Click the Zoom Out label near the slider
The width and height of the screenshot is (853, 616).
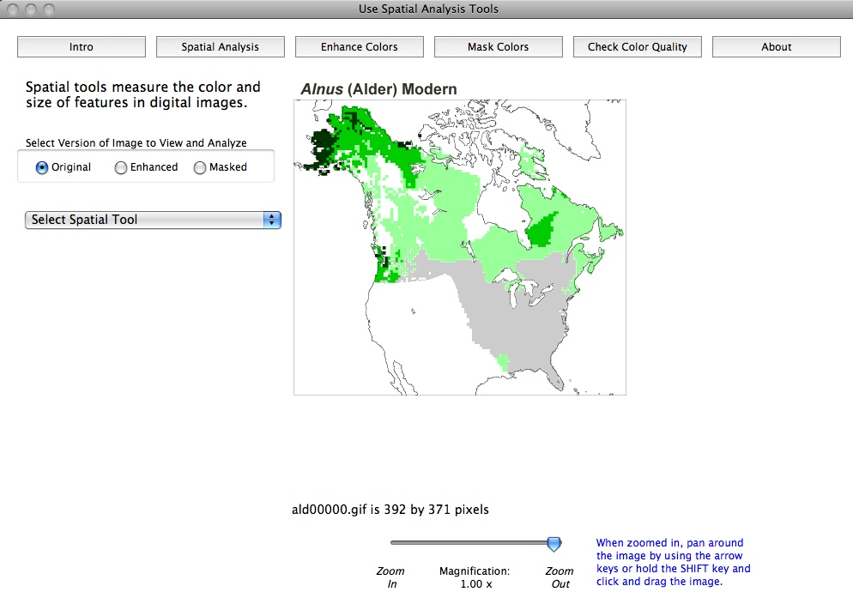pos(560,577)
